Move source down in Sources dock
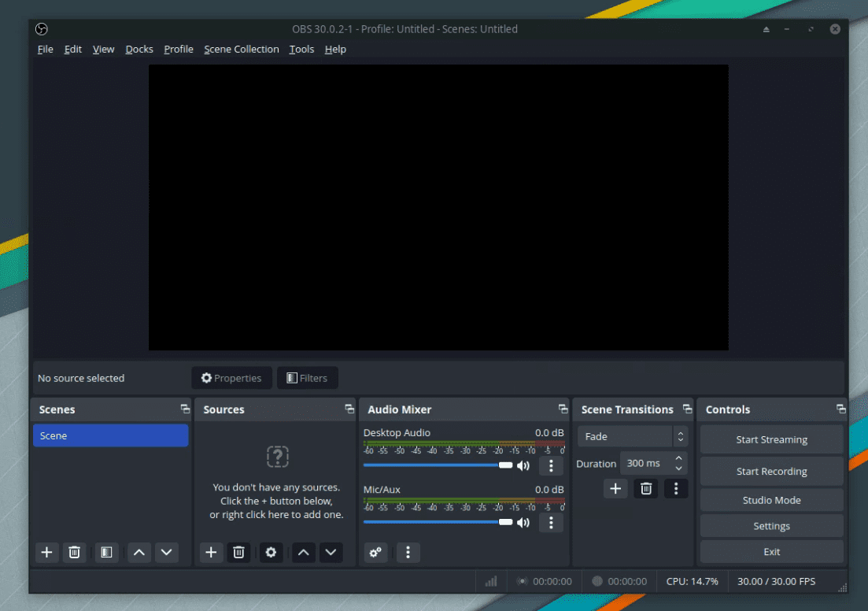Viewport: 868px width, 611px height. [331, 552]
